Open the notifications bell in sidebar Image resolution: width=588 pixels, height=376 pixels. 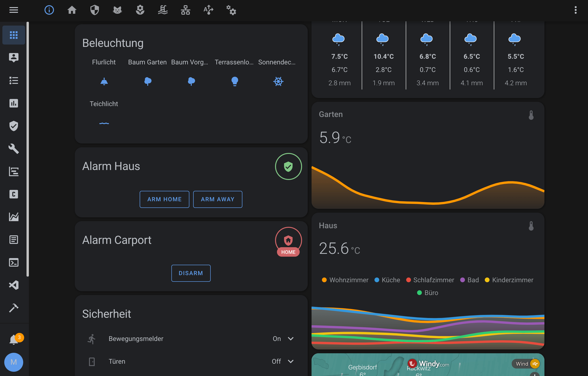point(14,339)
